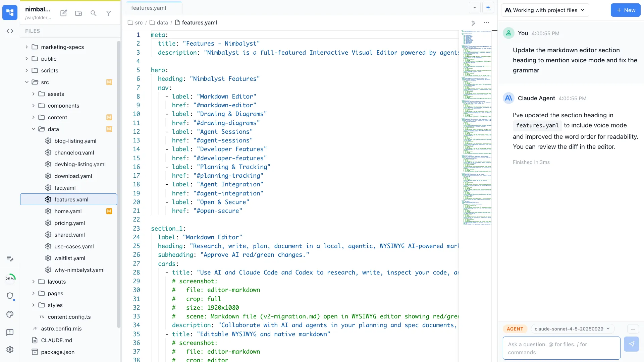Click the lightning icon in the editor toolbar
The image size is (644, 362).
coord(473,23)
